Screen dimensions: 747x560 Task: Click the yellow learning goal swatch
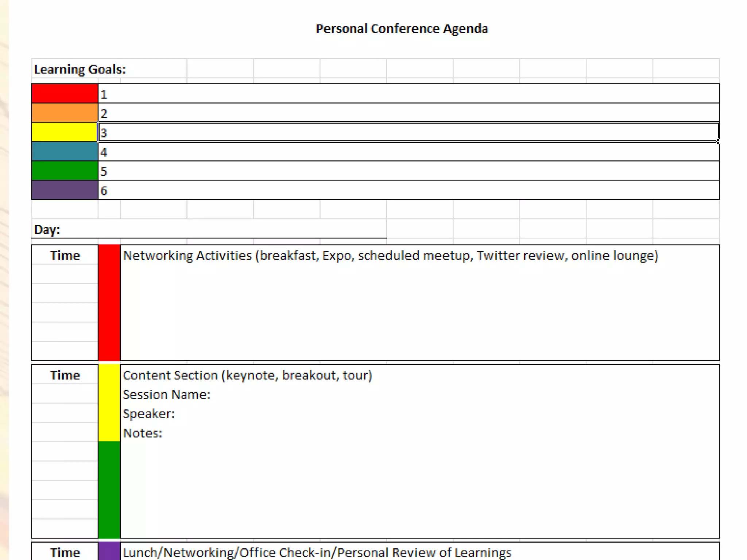[x=65, y=132]
